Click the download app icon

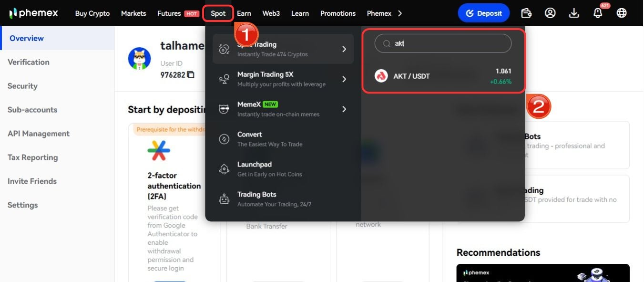tap(574, 13)
